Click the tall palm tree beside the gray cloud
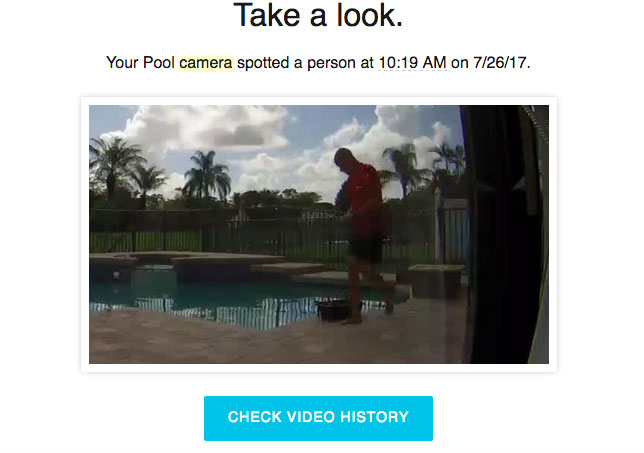Image resolution: width=644 pixels, height=453 pixels. coord(207,175)
